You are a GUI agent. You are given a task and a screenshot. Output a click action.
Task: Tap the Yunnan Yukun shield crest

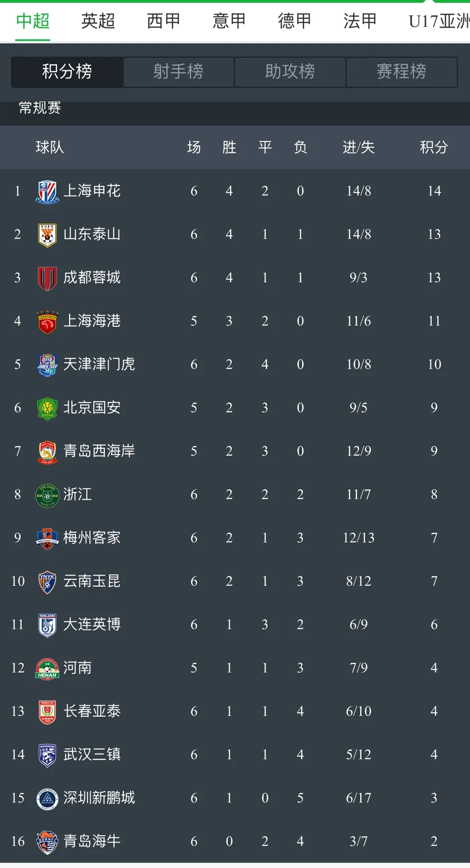47,582
